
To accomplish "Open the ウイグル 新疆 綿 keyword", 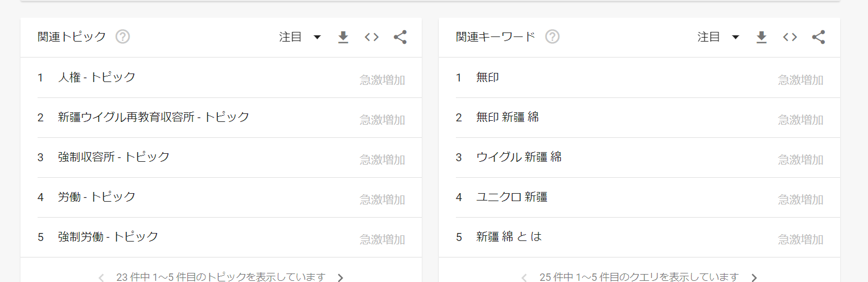I will pos(639,157).
